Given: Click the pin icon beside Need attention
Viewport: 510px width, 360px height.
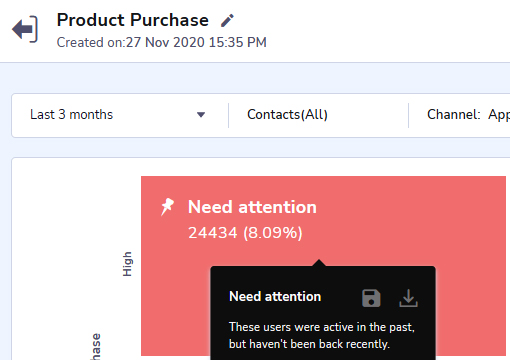Looking at the screenshot, I should tap(167, 207).
